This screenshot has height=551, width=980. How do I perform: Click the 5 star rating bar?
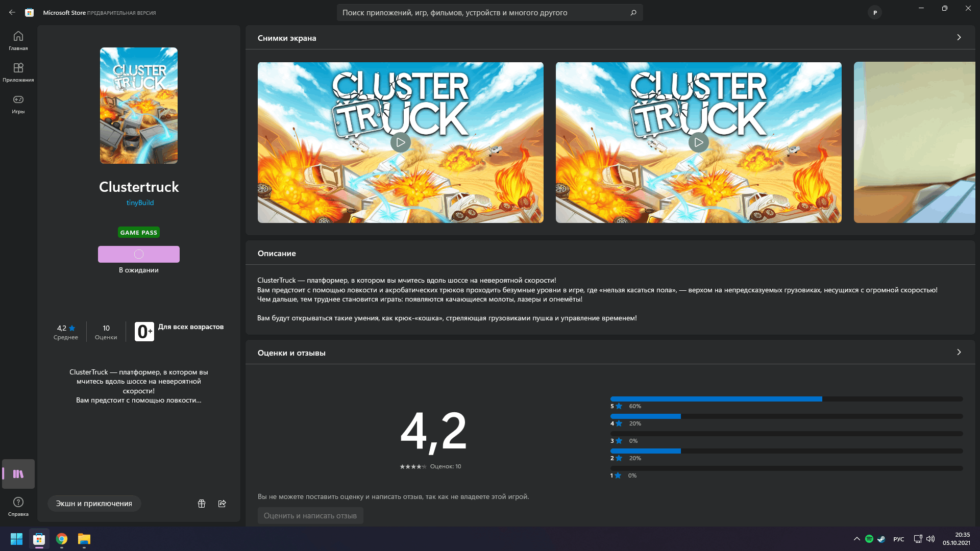coord(787,399)
